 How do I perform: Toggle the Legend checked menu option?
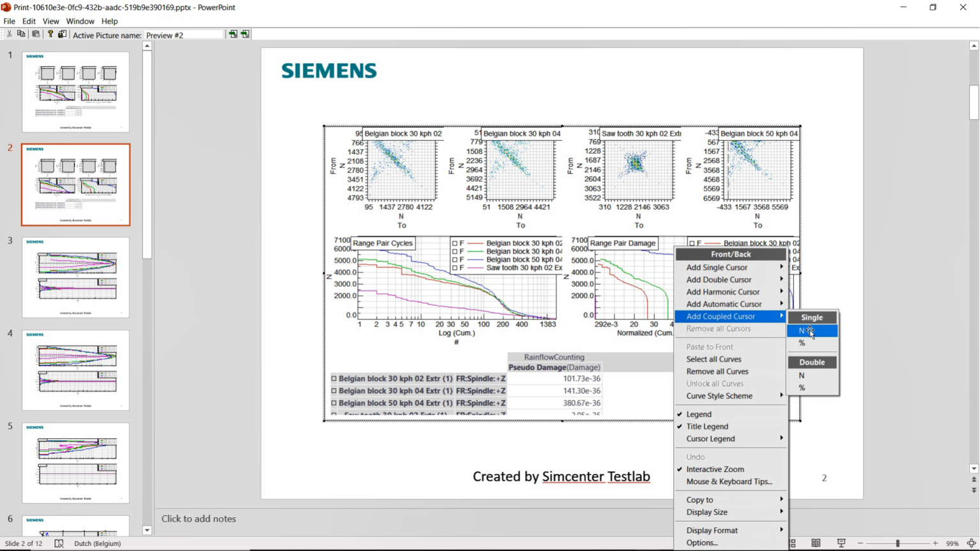[x=699, y=414]
